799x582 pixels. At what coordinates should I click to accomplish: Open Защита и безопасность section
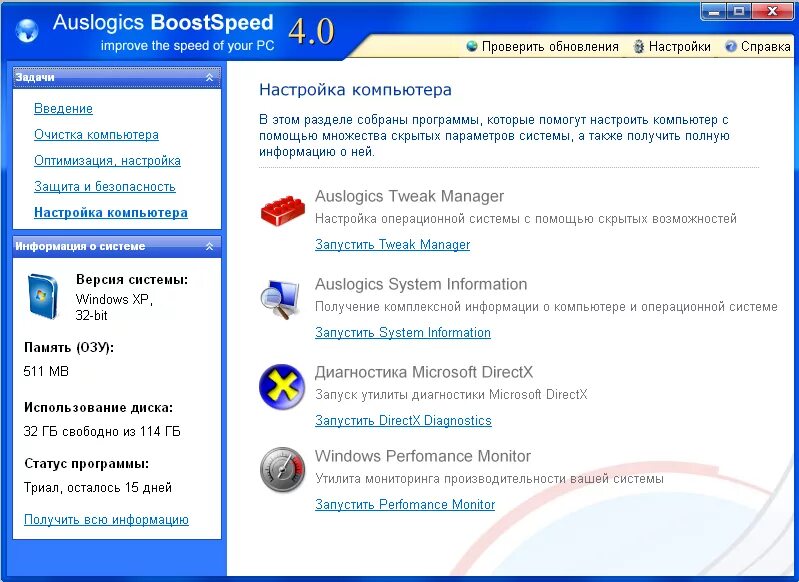click(x=105, y=187)
